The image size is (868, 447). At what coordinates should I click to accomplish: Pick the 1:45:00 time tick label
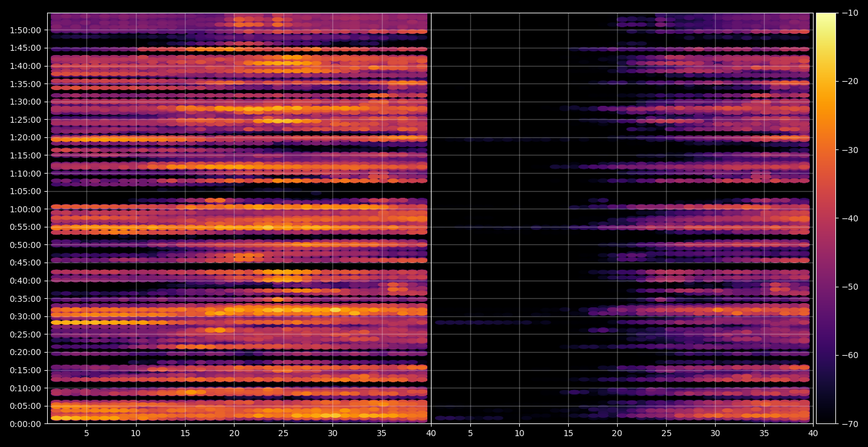coord(25,48)
